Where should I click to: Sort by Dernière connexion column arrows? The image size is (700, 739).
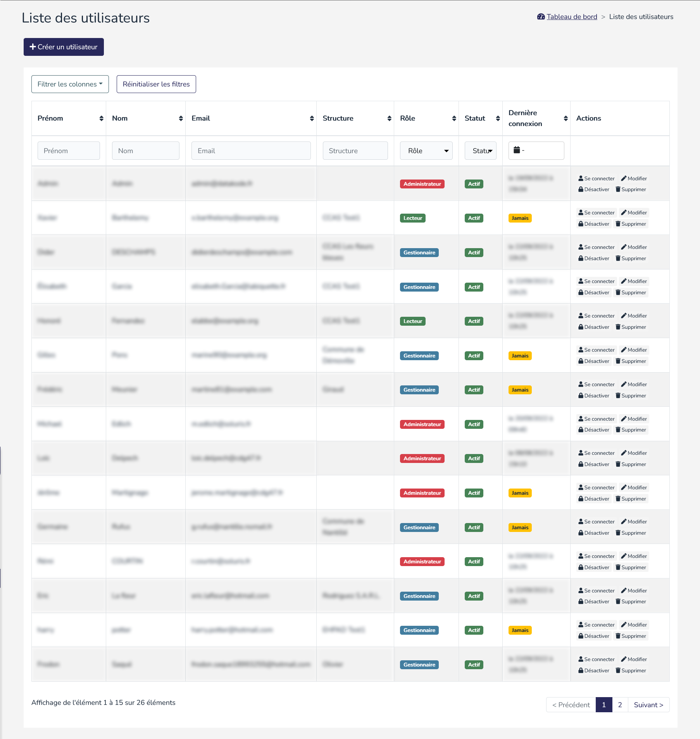tap(566, 119)
